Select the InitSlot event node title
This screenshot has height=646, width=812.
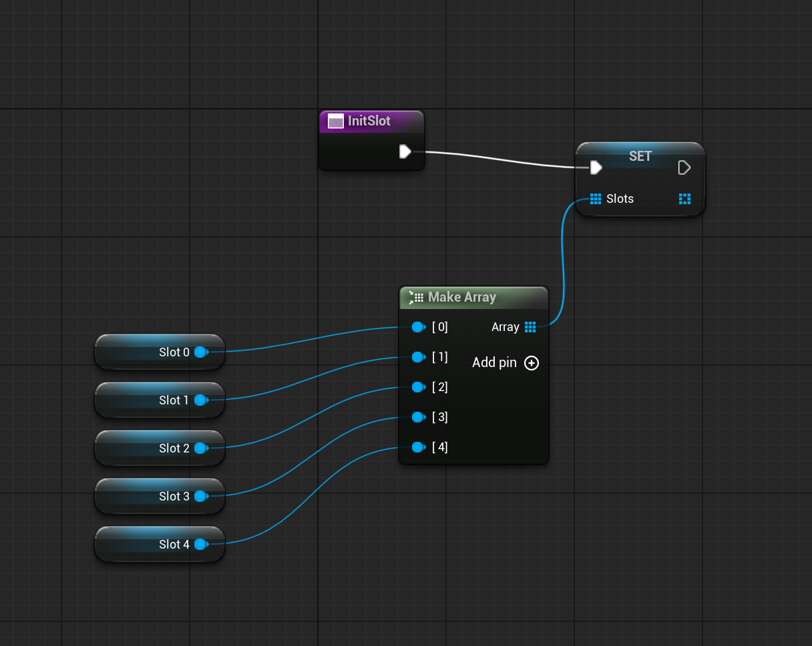(x=369, y=121)
